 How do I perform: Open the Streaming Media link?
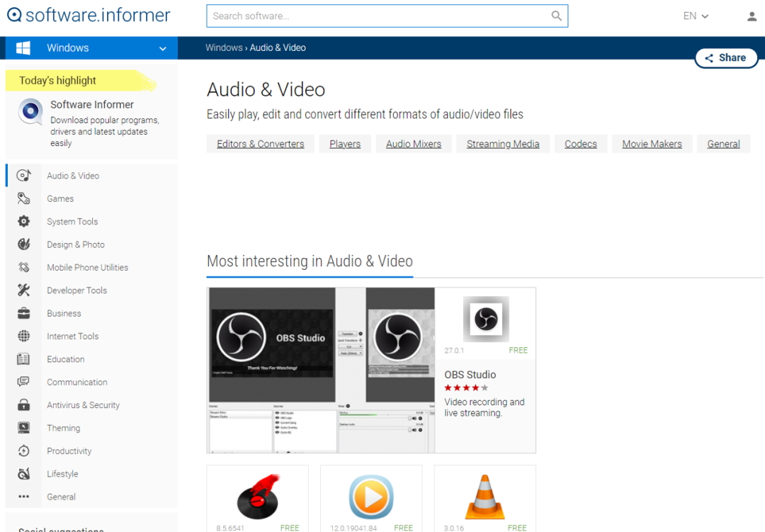(x=503, y=143)
